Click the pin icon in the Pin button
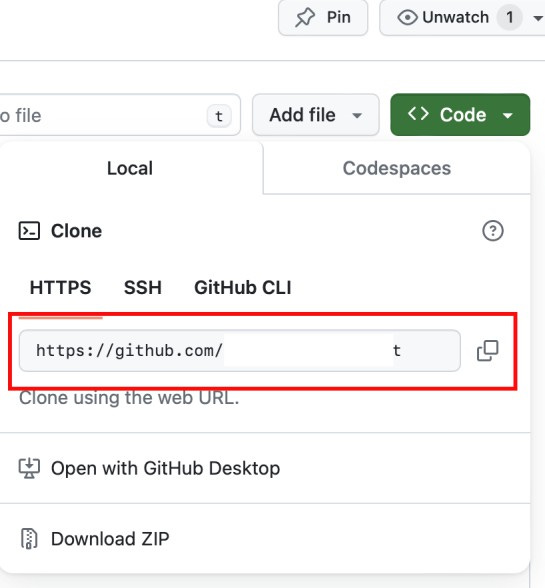Screen dimensions: 545x588 click(304, 17)
